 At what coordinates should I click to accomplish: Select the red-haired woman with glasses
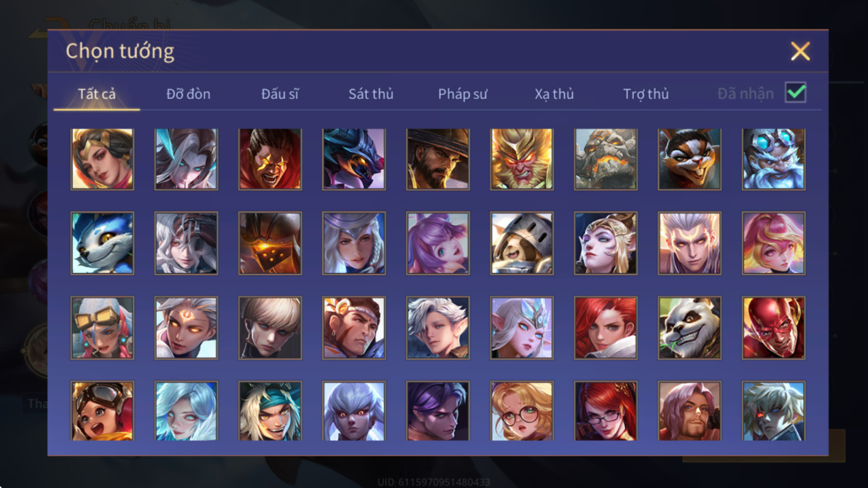[x=606, y=411]
